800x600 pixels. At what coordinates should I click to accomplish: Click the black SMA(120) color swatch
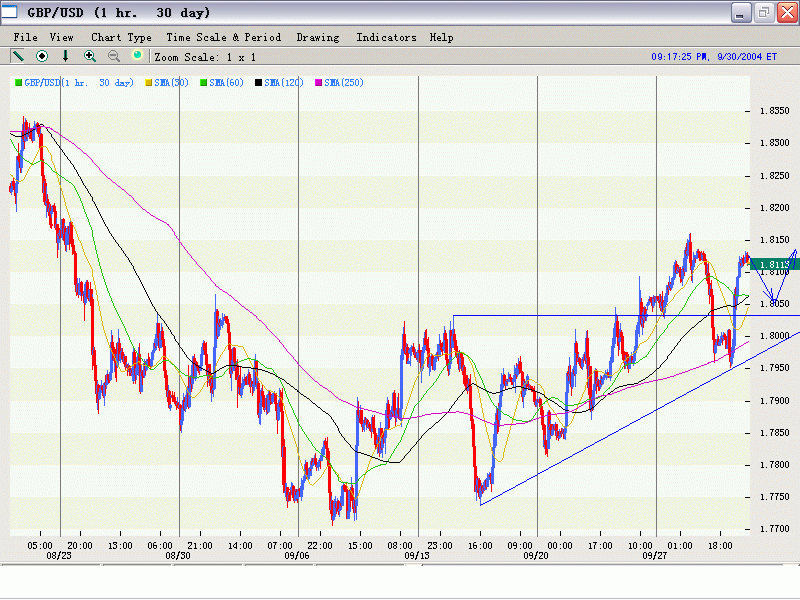(259, 82)
